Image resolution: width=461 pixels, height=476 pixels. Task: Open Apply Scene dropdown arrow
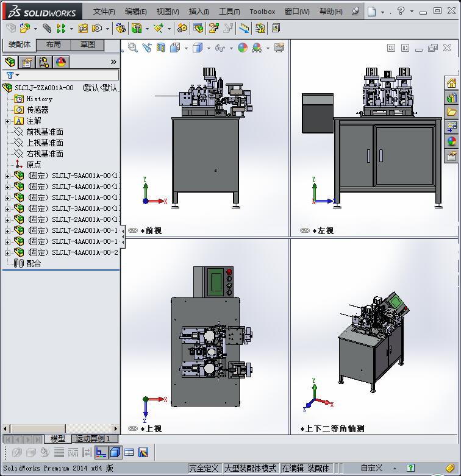point(268,48)
